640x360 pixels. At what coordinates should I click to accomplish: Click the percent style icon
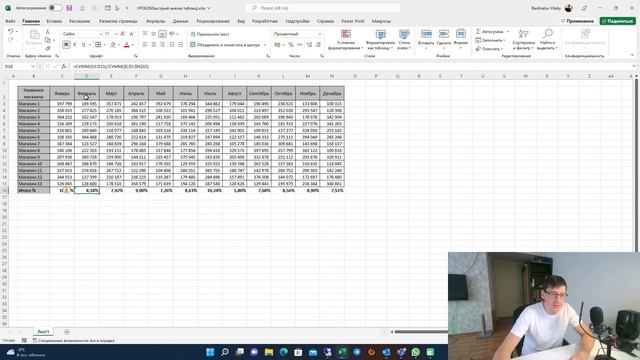tap(291, 44)
